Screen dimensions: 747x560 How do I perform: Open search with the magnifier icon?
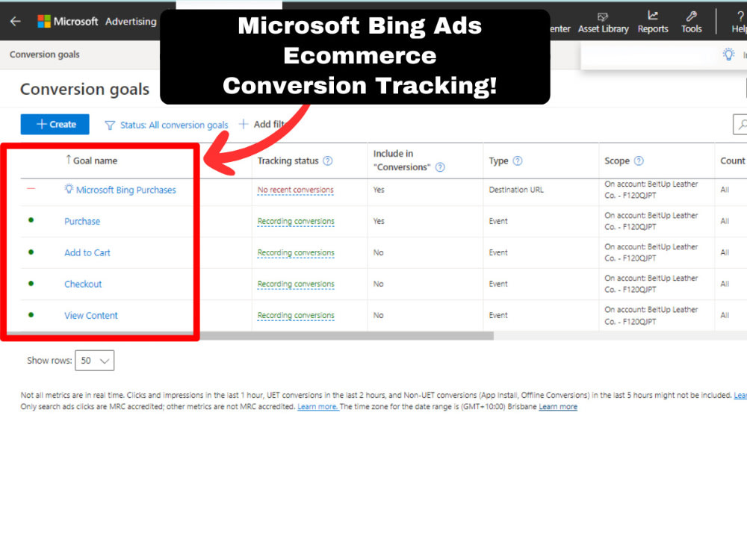click(742, 125)
